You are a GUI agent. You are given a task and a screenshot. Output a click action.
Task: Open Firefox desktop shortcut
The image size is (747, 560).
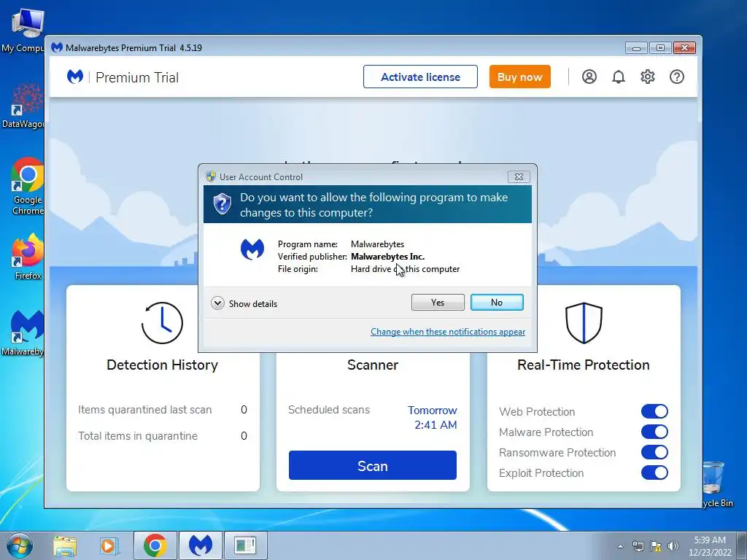pos(27,257)
